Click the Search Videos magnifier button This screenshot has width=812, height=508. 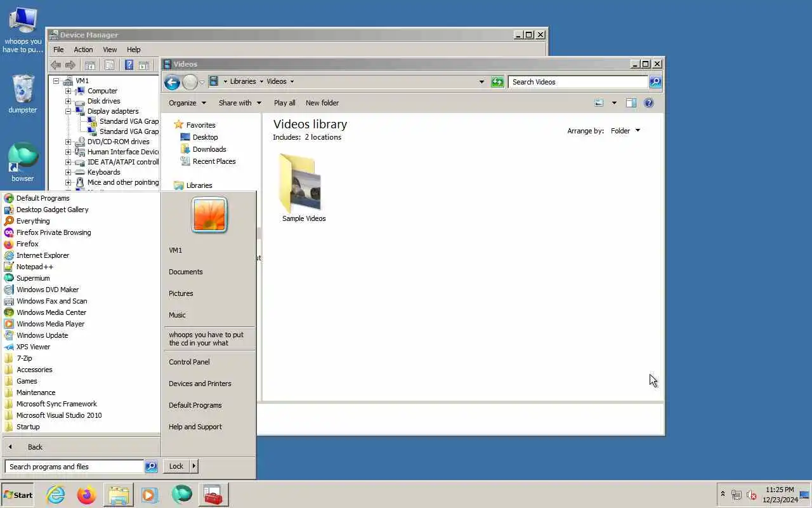[x=655, y=82]
